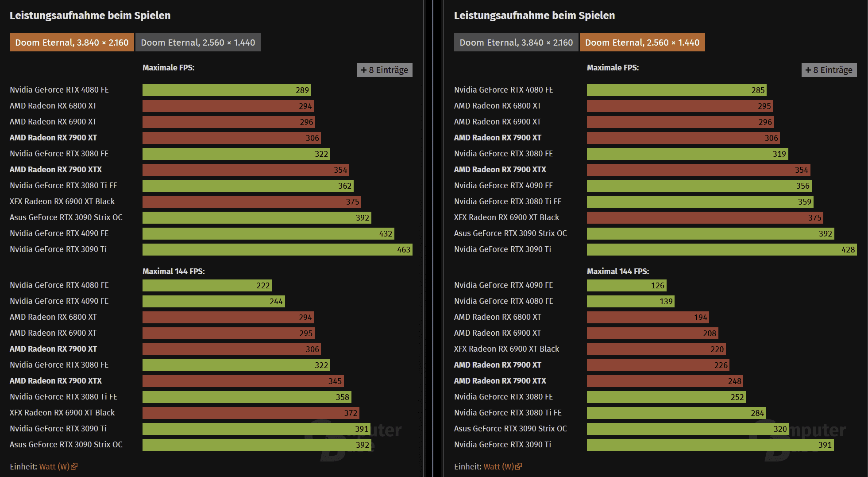Click left chart 'Maximal 144 FPS:' heading

174,271
